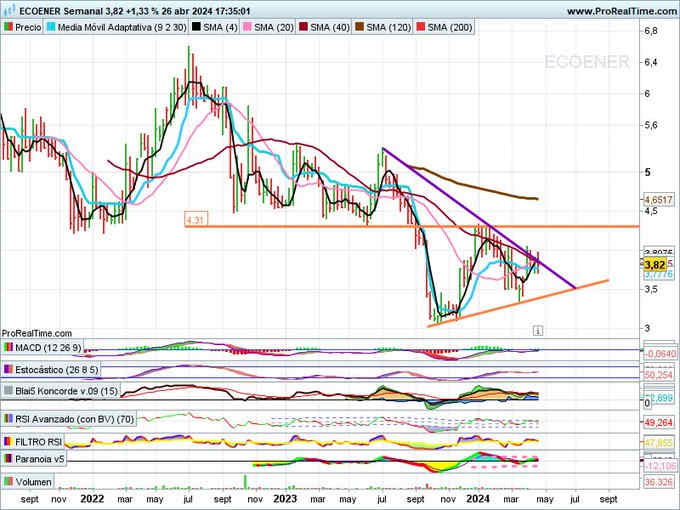Select the SMA (4) legend label
This screenshot has width=680, height=510.
(220, 27)
